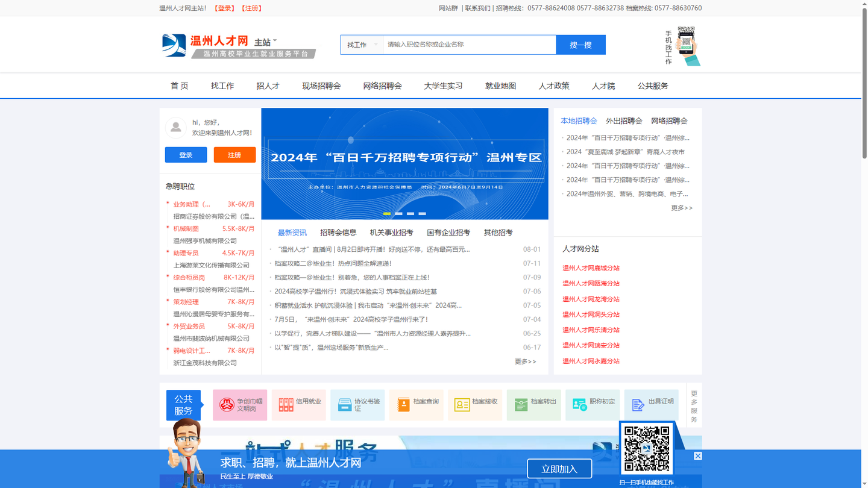Expand the 主站 site switcher arrow
The height and width of the screenshot is (488, 868).
tap(275, 42)
